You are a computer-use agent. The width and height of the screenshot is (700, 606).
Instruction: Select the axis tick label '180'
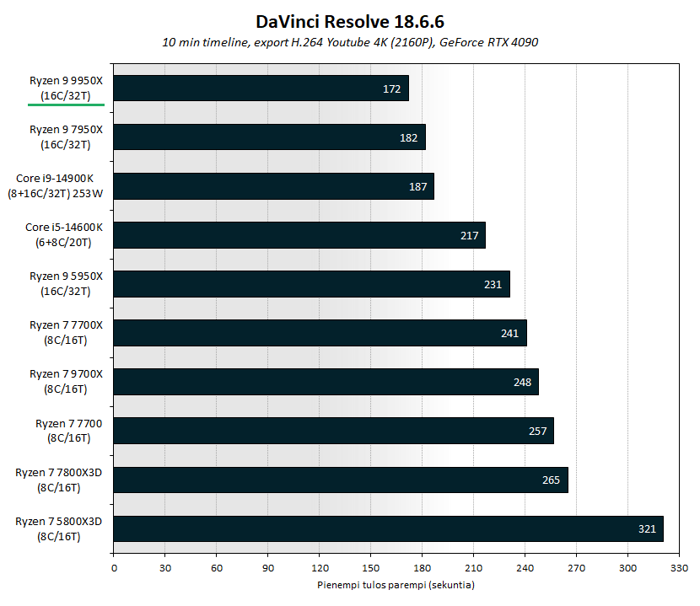pyautogui.click(x=423, y=568)
